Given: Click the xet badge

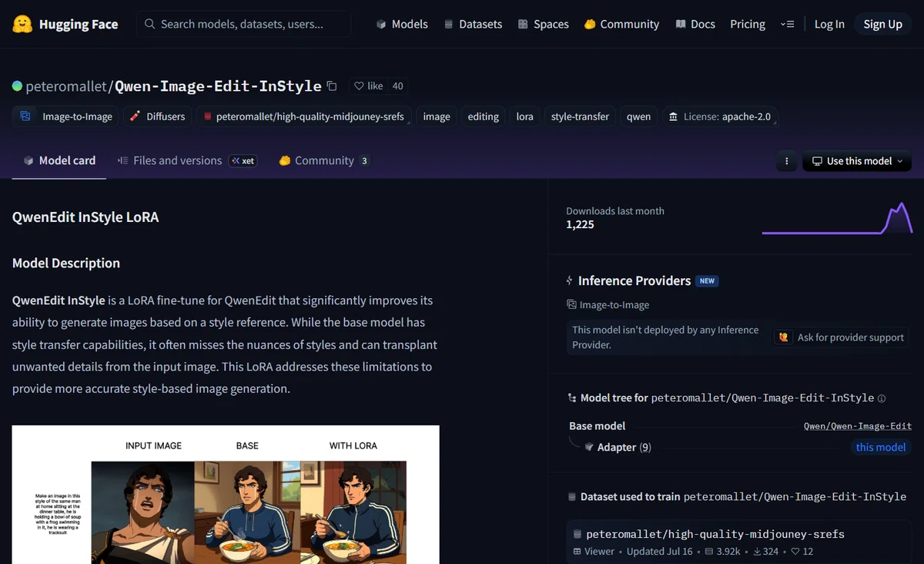Looking at the screenshot, I should [243, 160].
